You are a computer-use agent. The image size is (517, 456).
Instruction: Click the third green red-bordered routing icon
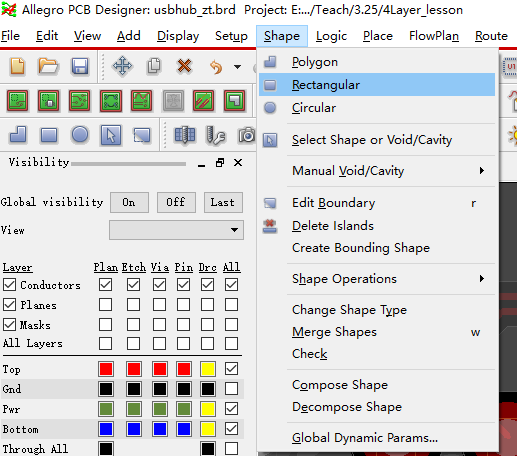click(80, 100)
